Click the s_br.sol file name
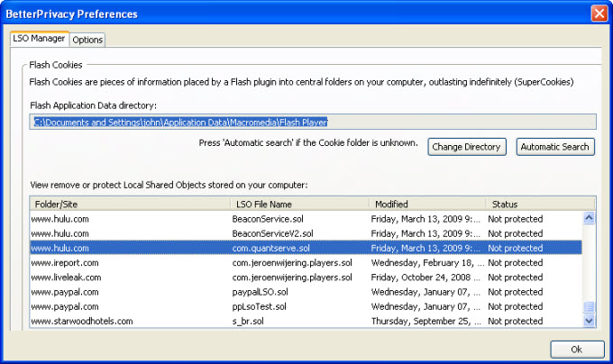This screenshot has width=613, height=364. pyautogui.click(x=248, y=321)
